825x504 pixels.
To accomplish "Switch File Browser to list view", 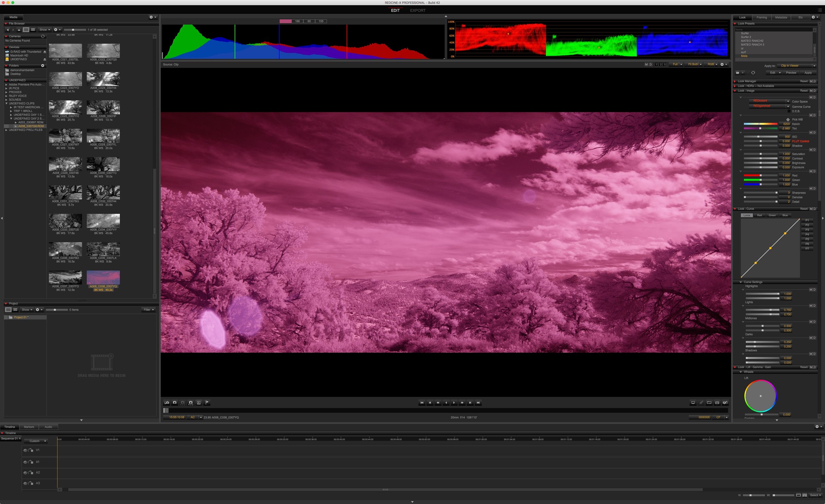I will click(33, 30).
